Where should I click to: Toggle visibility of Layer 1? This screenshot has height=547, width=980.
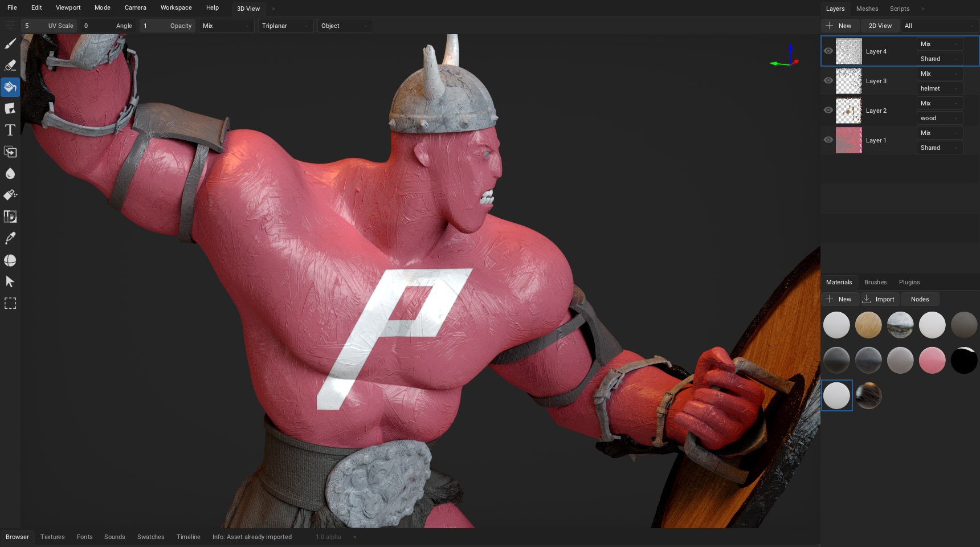coord(828,140)
